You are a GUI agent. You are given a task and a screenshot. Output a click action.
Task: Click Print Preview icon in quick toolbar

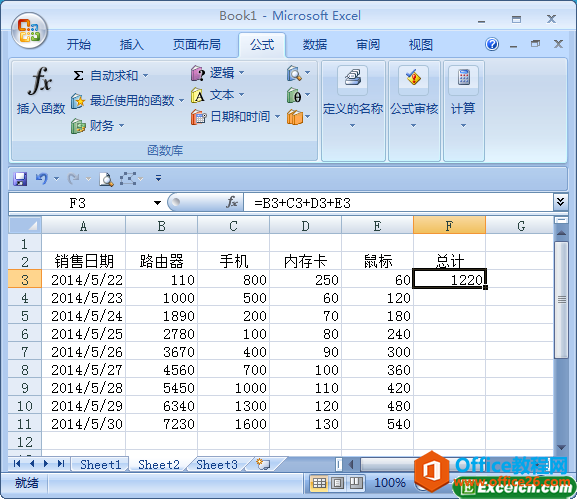point(106,179)
